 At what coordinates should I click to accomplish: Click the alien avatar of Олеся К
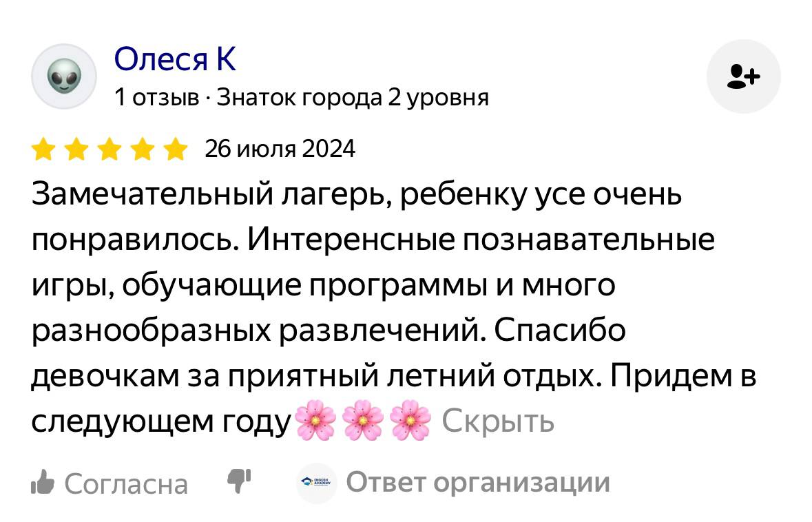[63, 76]
